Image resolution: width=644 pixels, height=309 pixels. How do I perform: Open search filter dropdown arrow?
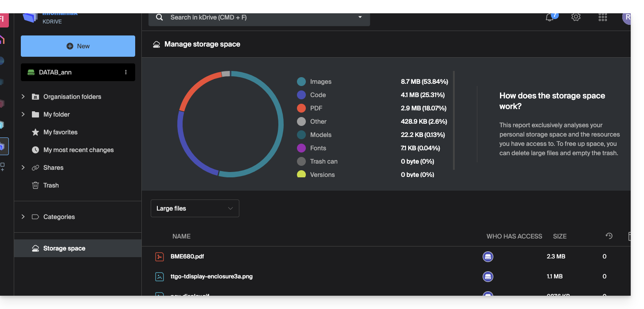coord(360,18)
